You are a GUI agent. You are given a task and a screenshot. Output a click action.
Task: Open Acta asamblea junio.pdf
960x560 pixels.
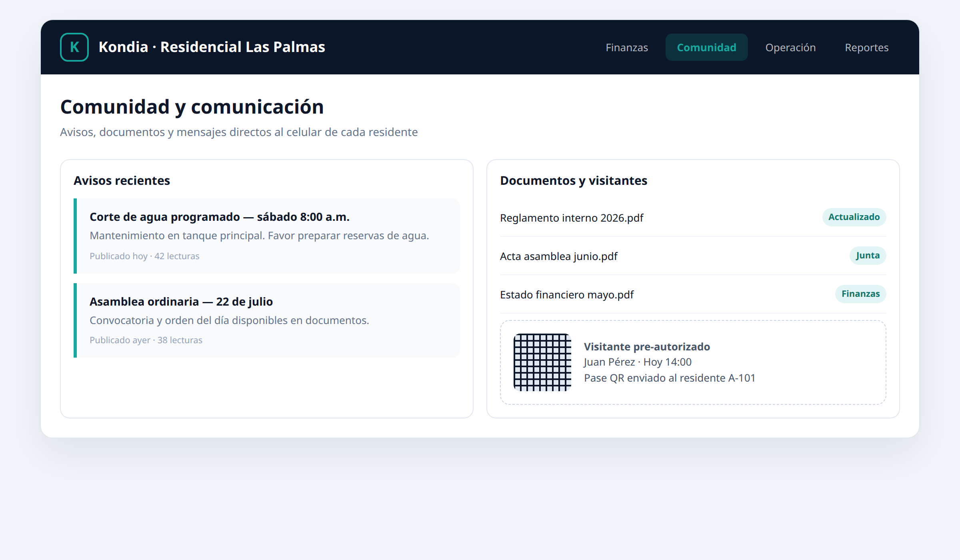click(x=559, y=256)
